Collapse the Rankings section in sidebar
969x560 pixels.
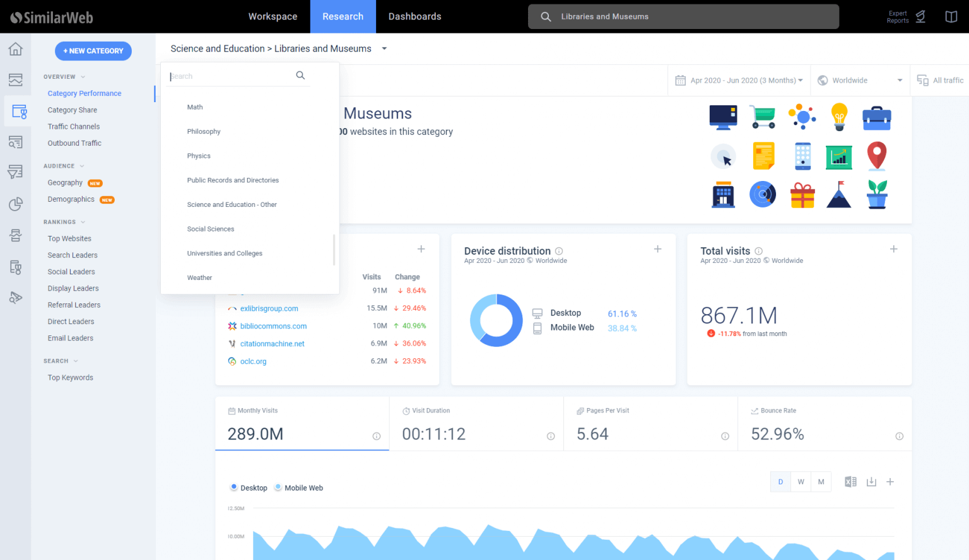pos(83,222)
